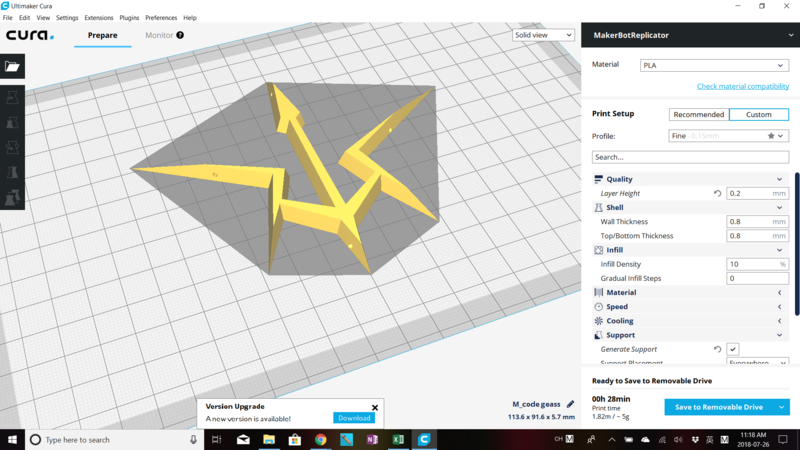Switch to Custom print setup
The image size is (800, 450).
pos(759,114)
